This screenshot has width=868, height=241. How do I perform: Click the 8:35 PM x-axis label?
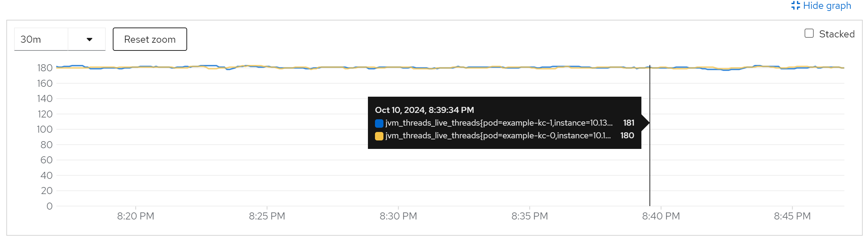tap(530, 216)
